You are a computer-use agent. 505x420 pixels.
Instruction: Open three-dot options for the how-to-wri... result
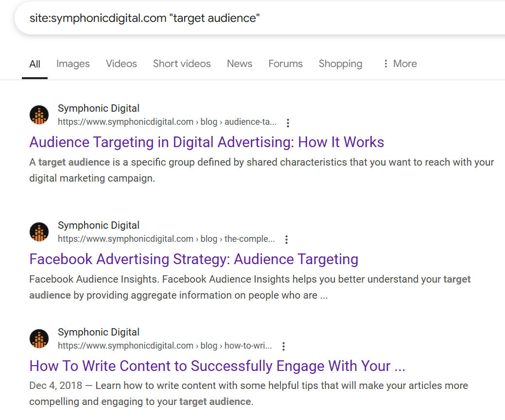pos(283,346)
